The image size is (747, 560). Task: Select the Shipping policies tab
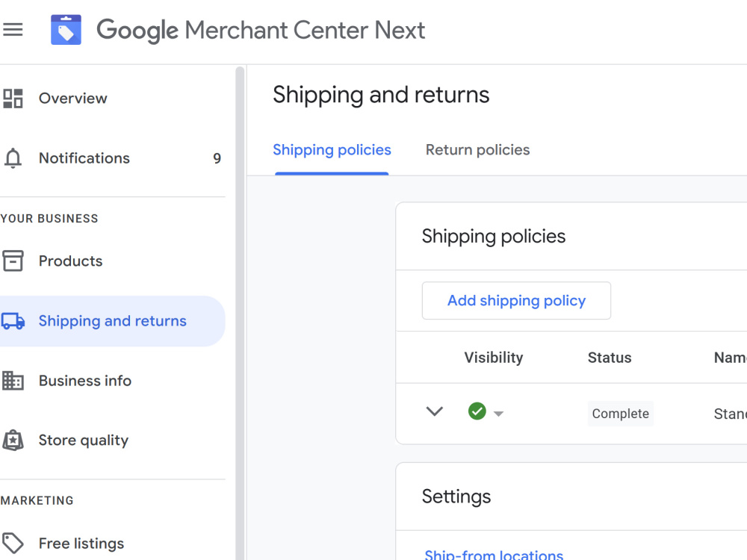tap(332, 150)
